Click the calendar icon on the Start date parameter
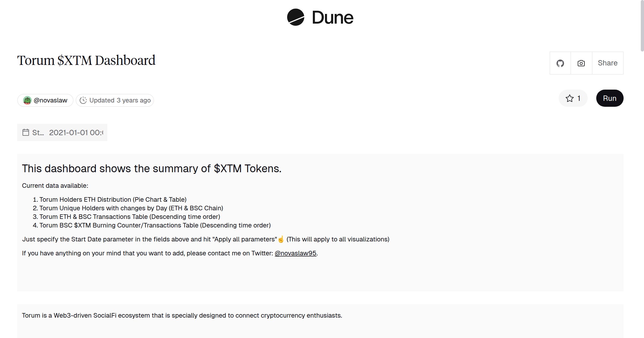The width and height of the screenshot is (644, 338). pyautogui.click(x=25, y=132)
